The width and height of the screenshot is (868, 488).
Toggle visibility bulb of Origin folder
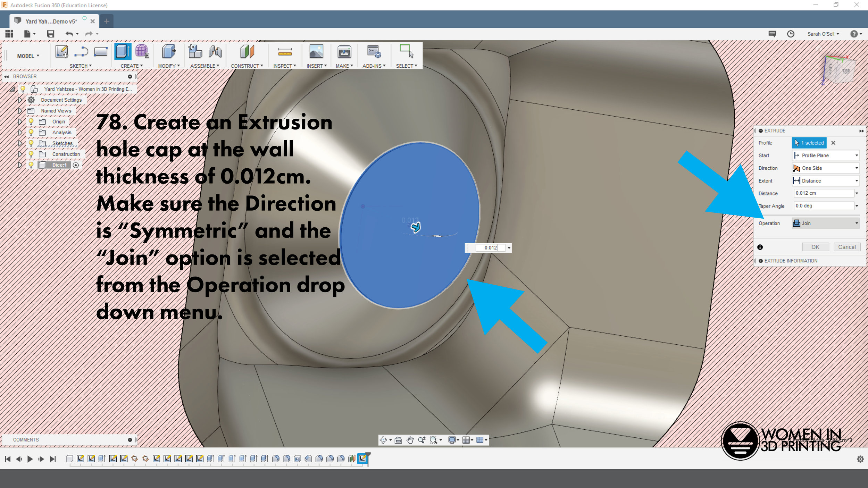[x=31, y=121]
